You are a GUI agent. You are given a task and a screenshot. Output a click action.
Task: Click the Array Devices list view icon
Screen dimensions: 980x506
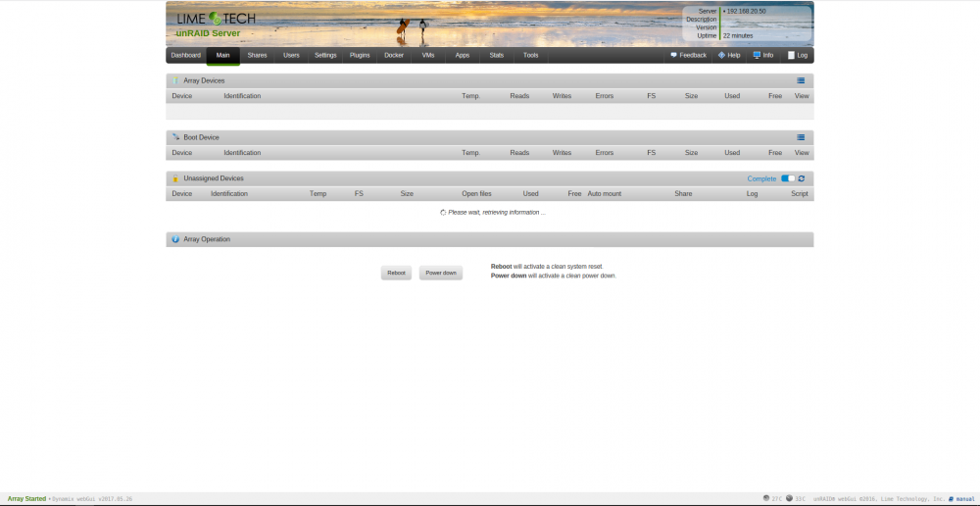pyautogui.click(x=801, y=80)
